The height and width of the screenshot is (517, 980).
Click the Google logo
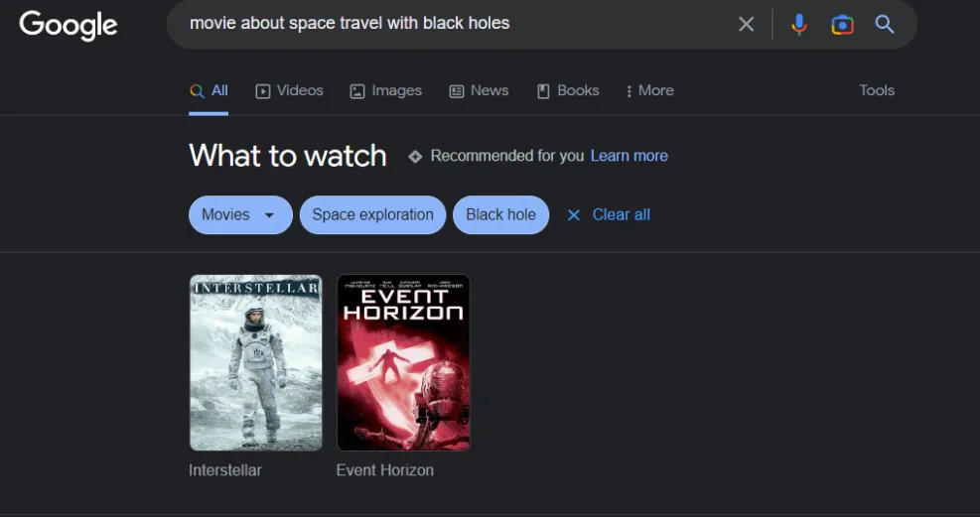pyautogui.click(x=69, y=26)
